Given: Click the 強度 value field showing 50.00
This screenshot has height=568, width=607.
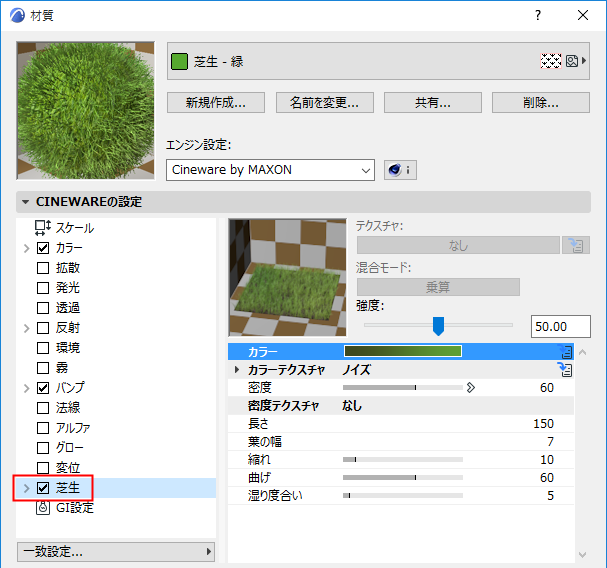Looking at the screenshot, I should [x=561, y=326].
